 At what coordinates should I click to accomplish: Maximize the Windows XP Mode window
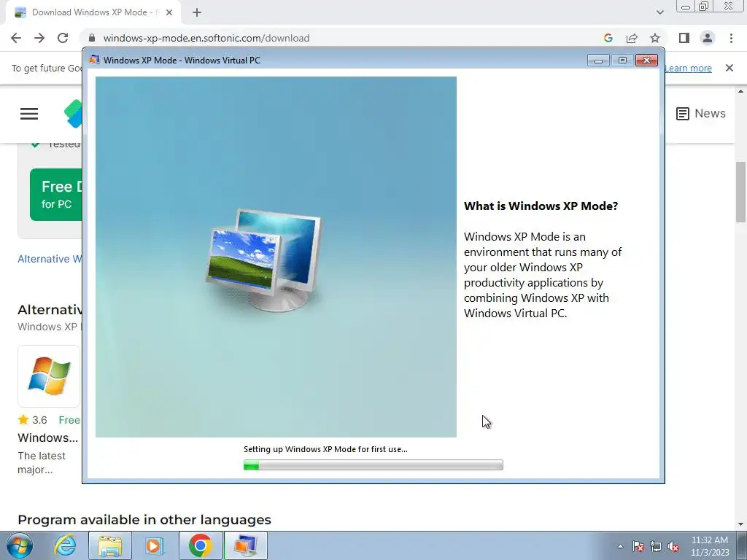(x=622, y=60)
